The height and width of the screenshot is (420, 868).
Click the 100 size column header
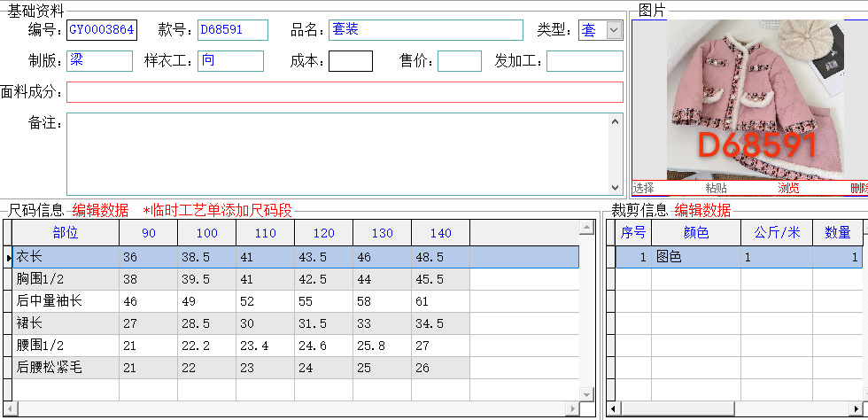(x=207, y=233)
